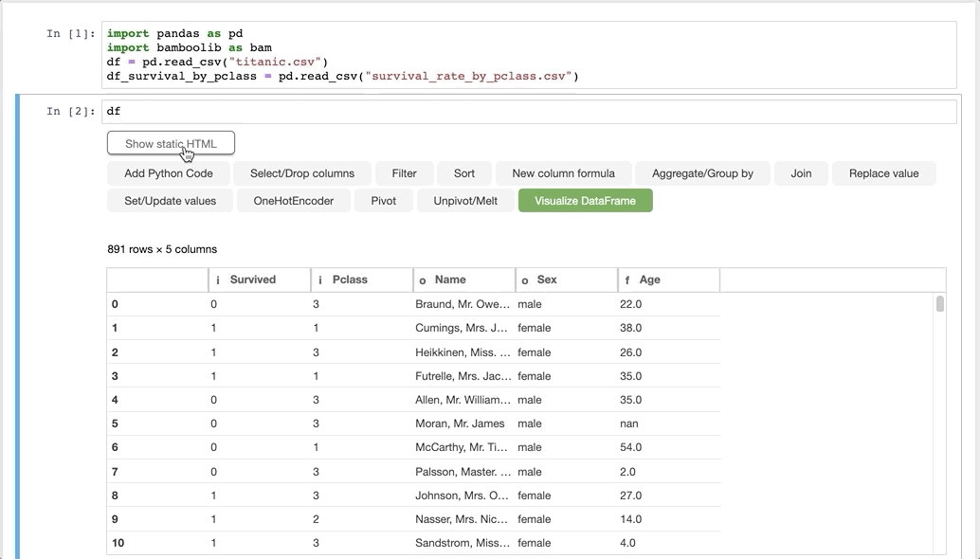Image resolution: width=980 pixels, height=559 pixels.
Task: Open Replace value transformation
Action: (x=883, y=173)
